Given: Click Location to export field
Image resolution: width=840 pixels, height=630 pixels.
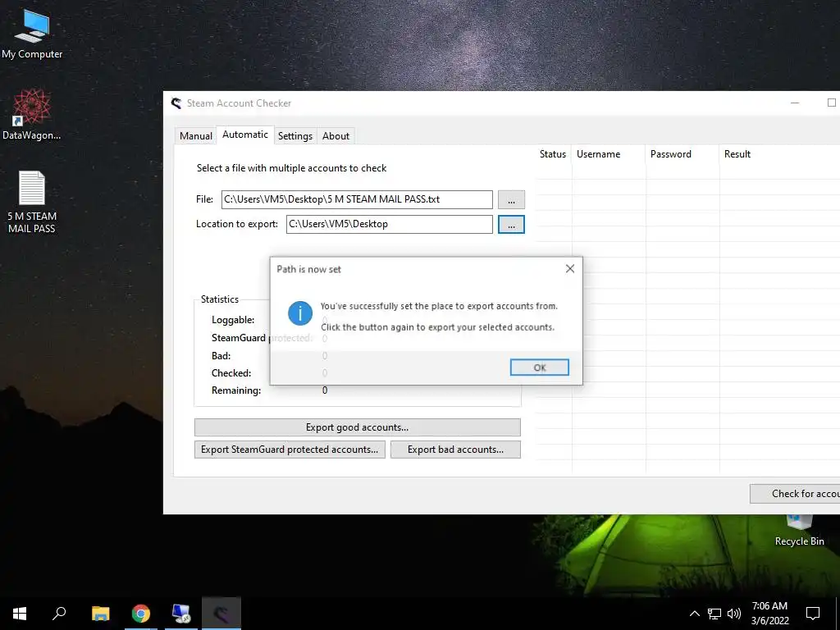Looking at the screenshot, I should click(390, 225).
